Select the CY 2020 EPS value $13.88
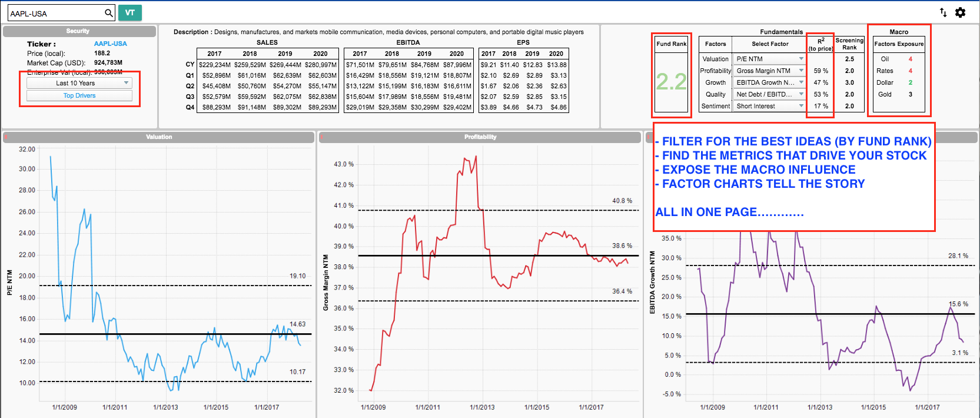980x418 pixels. 557,65
